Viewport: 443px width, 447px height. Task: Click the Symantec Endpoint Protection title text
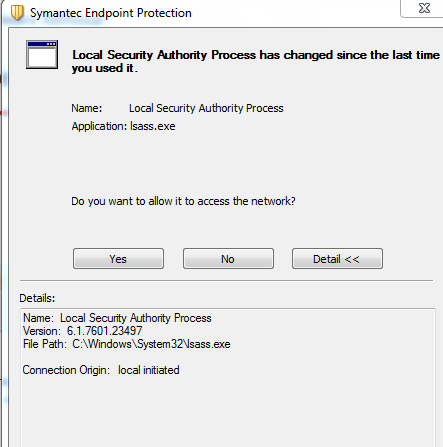click(111, 13)
